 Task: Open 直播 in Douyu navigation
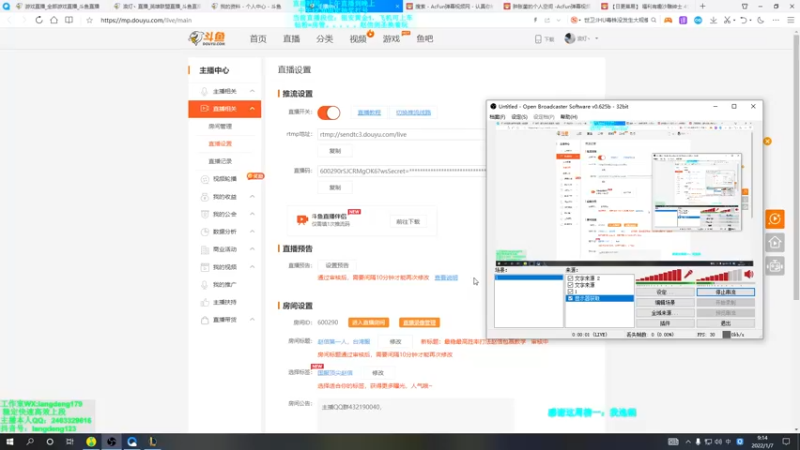[291, 39]
